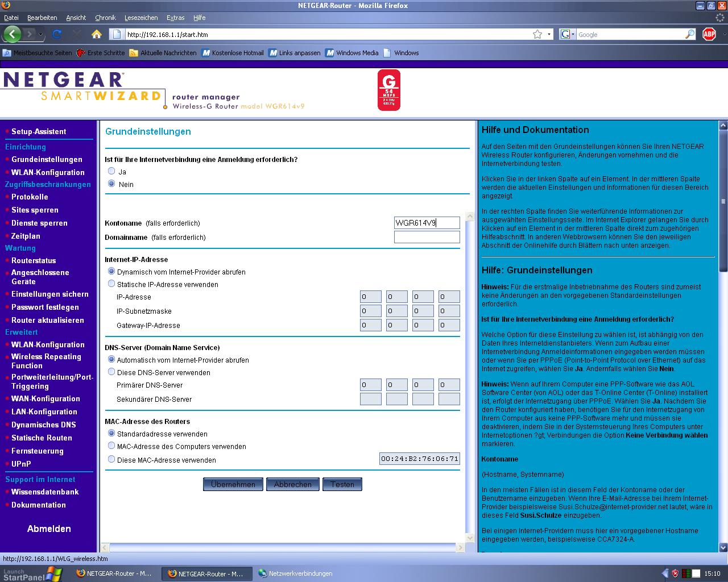Image resolution: width=728 pixels, height=582 pixels.
Task: Click first octet of IP-Adresse field
Action: click(371, 297)
